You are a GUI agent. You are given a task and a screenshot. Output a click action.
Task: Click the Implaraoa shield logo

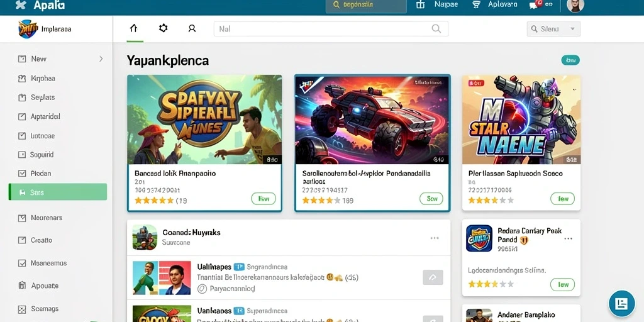[28, 29]
